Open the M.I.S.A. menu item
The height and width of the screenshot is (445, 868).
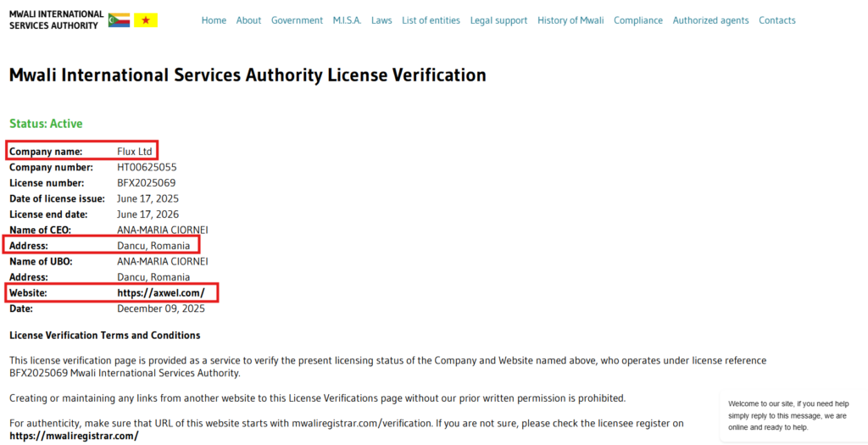(347, 20)
